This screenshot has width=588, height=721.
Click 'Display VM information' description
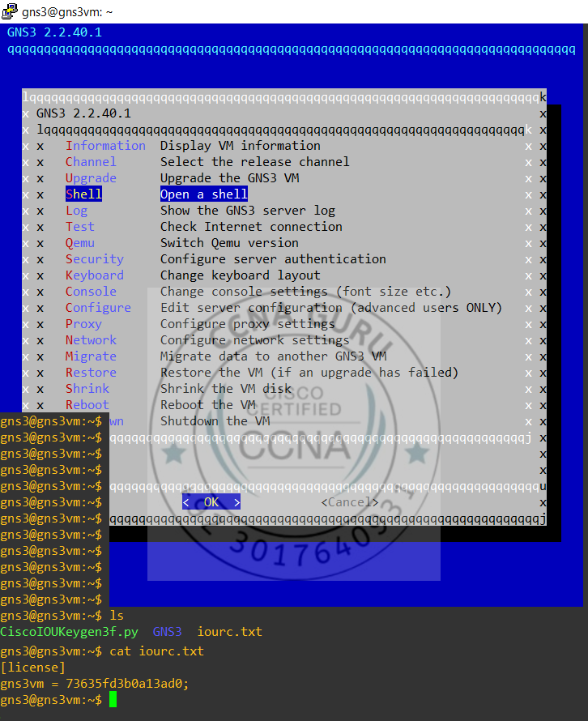241,146
